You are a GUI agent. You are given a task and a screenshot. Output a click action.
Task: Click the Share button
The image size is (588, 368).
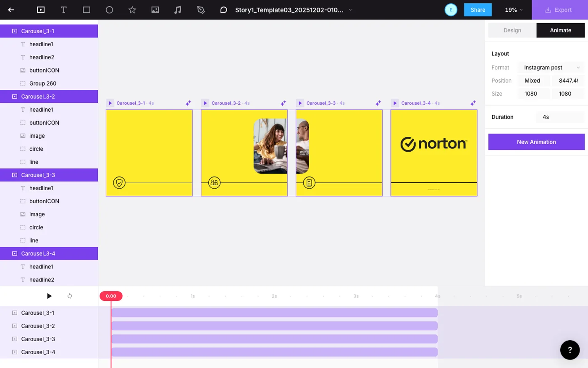coord(478,10)
